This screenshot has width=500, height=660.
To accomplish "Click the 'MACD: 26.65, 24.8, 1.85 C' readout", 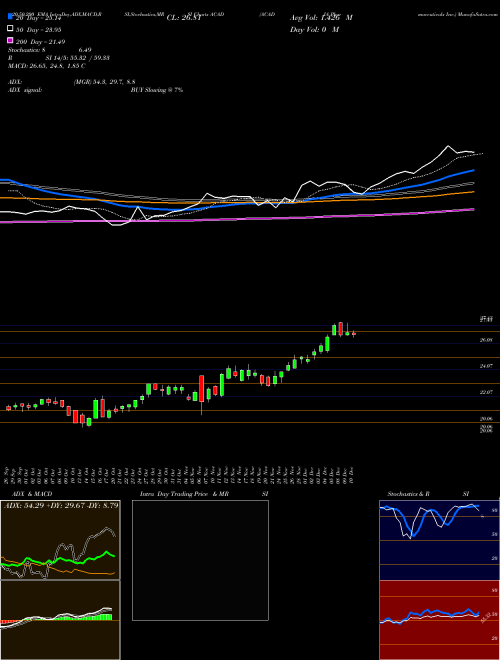I will (47, 66).
